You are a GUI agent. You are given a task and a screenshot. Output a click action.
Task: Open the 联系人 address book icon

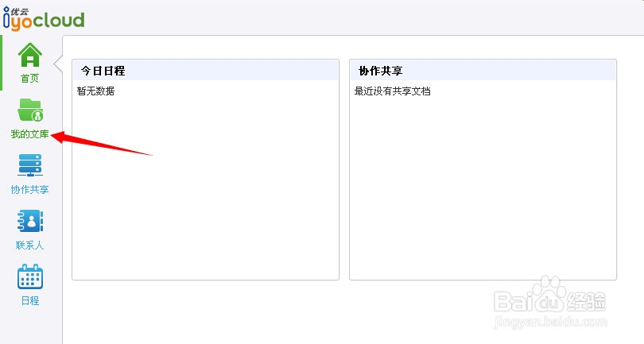pos(30,222)
